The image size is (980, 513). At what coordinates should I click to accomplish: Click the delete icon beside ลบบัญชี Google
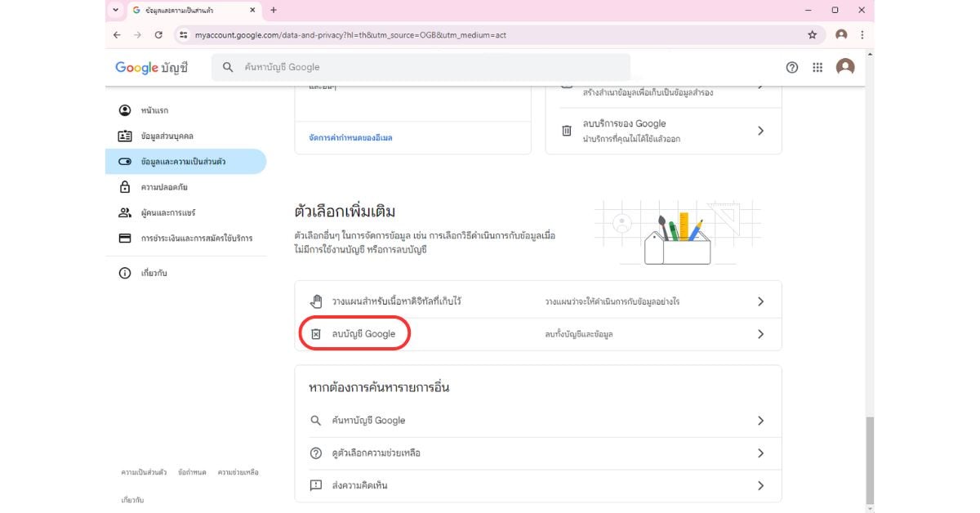tap(317, 334)
